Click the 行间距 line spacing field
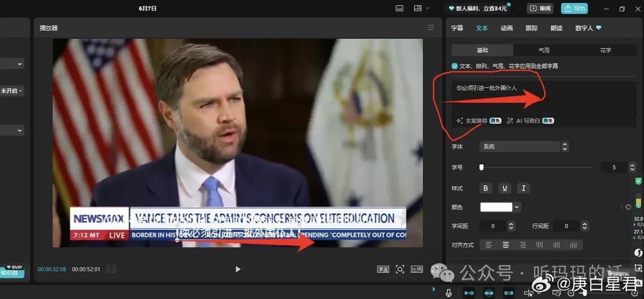644x299 pixels. (x=566, y=226)
